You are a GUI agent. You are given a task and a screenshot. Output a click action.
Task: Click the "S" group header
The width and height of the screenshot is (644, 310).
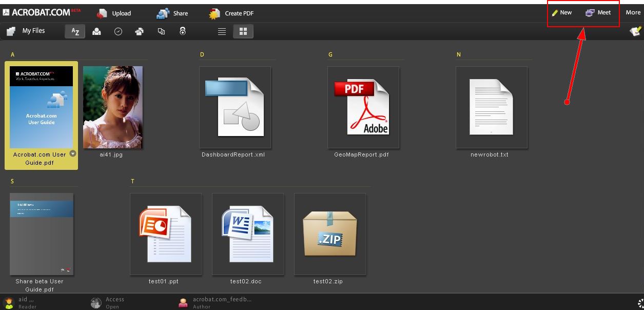[x=12, y=181]
